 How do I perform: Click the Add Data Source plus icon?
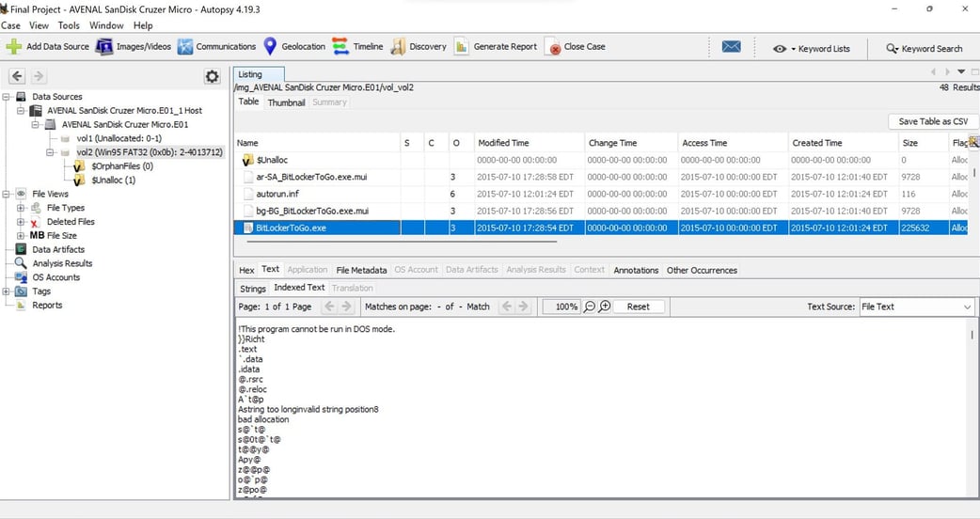click(x=14, y=46)
